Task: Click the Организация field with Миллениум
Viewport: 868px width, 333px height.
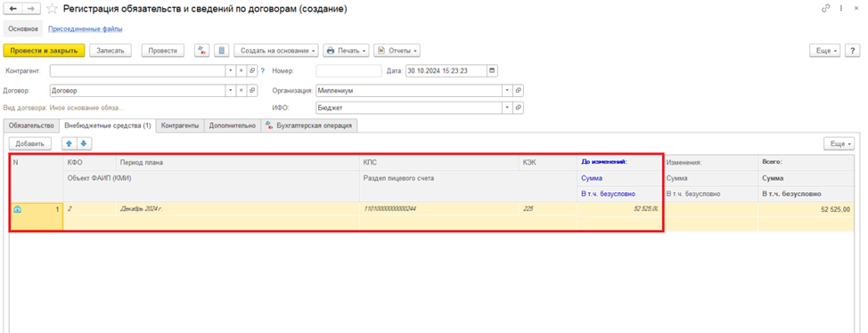Action: click(x=409, y=90)
